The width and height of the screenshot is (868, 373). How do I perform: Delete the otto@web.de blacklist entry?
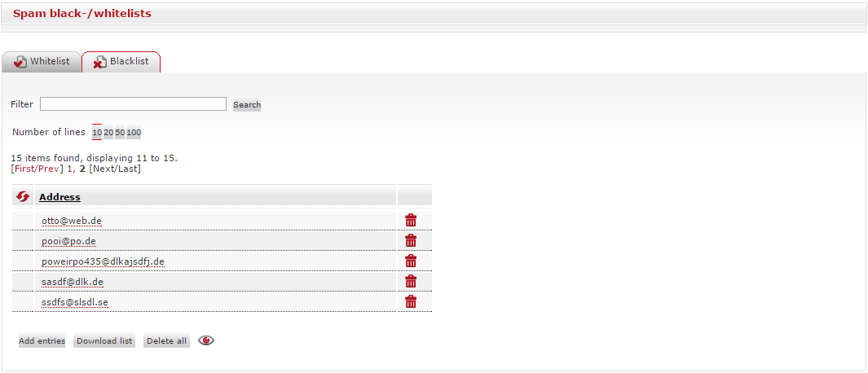(x=411, y=220)
